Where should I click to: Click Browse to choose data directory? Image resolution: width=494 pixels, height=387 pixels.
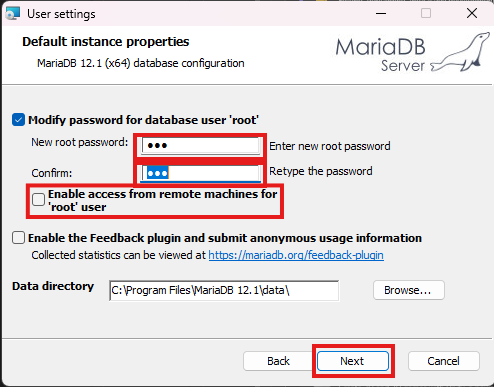coord(409,290)
